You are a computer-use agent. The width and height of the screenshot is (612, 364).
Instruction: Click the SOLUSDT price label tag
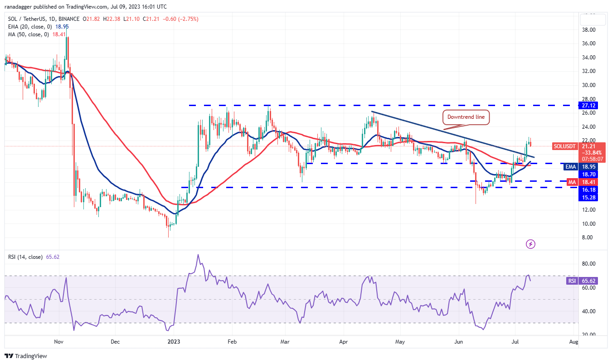point(565,146)
